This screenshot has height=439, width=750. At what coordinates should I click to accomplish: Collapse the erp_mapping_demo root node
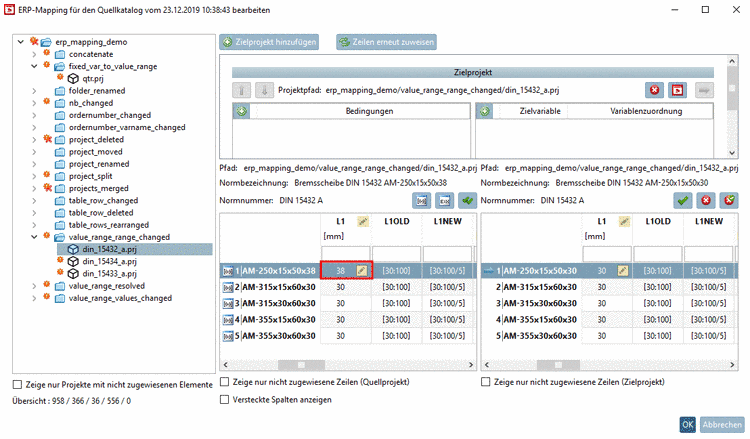click(21, 42)
